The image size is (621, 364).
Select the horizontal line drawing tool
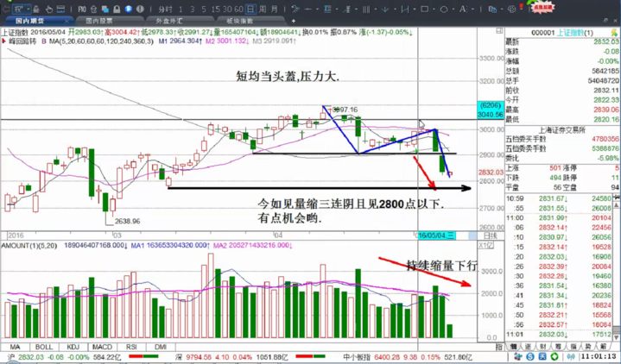[308, 9]
